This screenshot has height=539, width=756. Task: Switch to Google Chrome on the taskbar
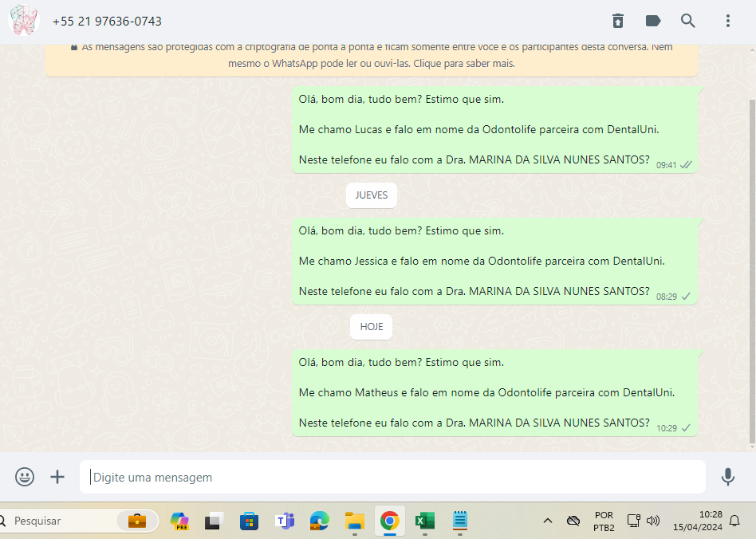click(390, 521)
